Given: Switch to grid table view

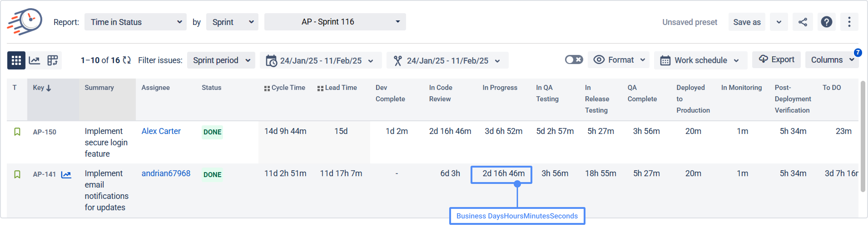Looking at the screenshot, I should (x=16, y=60).
